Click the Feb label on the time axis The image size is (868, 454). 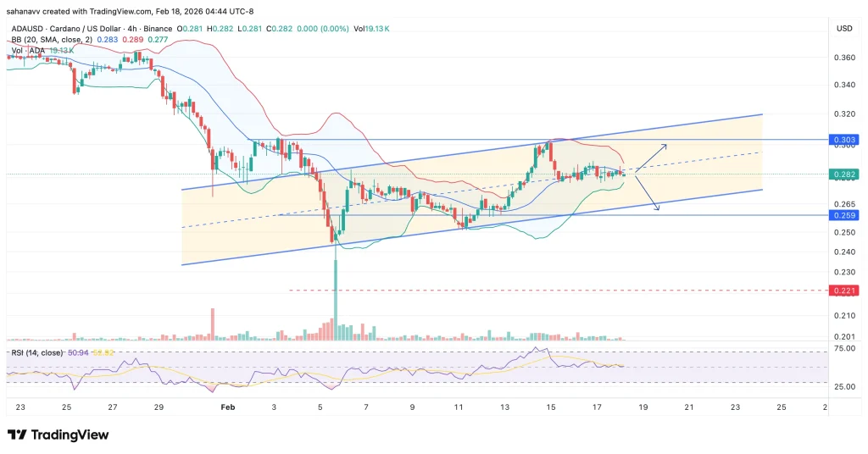(x=227, y=407)
